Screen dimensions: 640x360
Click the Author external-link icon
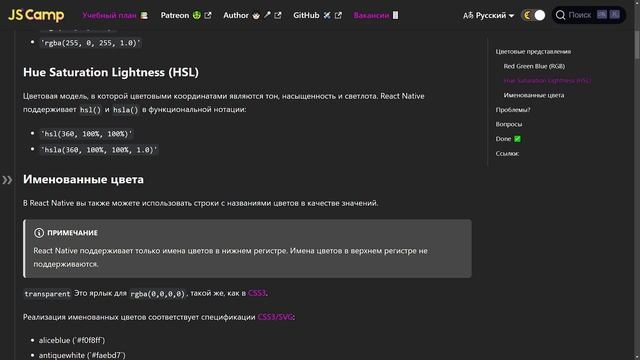coord(278,16)
